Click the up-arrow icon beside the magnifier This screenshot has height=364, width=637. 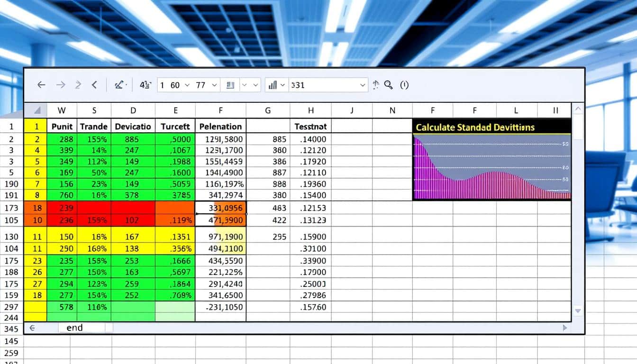click(376, 85)
